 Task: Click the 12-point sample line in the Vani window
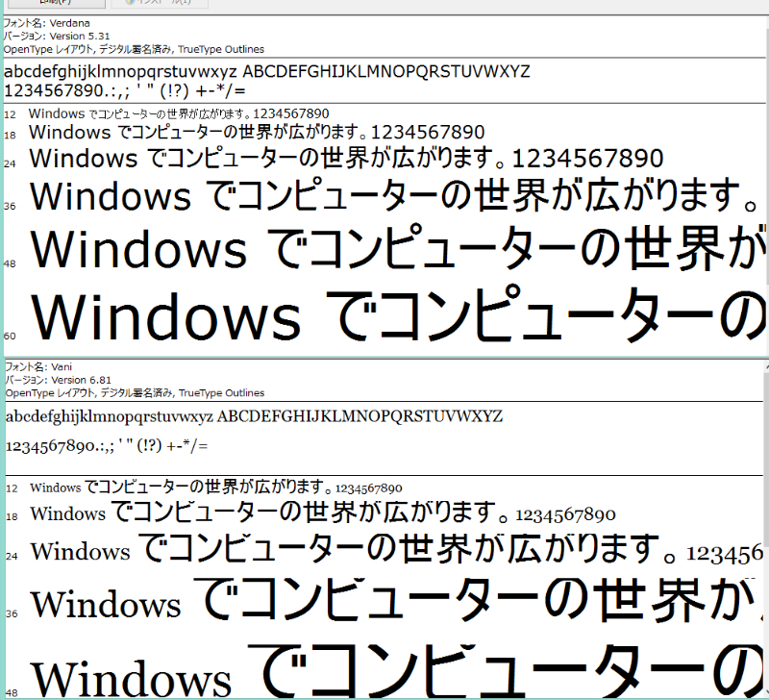215,487
